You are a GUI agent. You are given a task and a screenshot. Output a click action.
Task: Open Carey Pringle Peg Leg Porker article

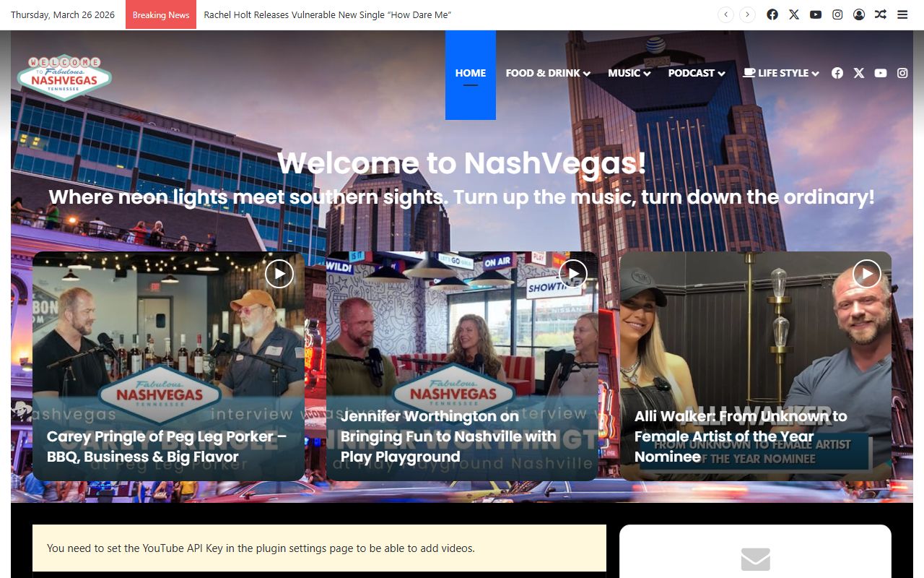pos(167,447)
